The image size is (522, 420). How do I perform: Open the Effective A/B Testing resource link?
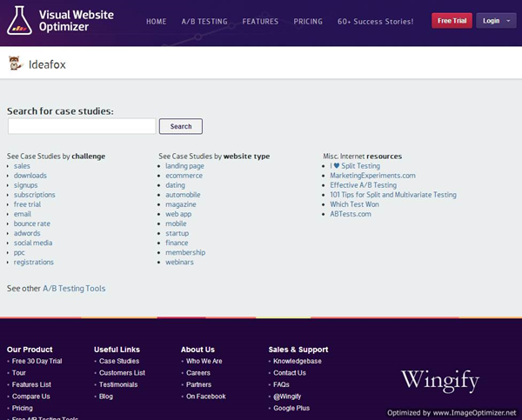[363, 185]
